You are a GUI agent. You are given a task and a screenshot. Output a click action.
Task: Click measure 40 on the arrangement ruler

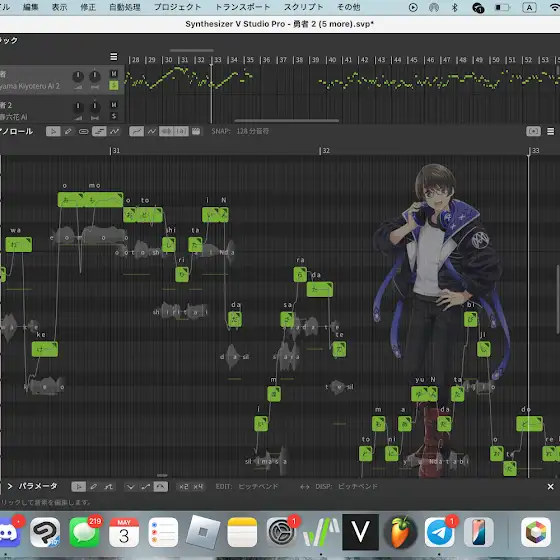(x=332, y=60)
